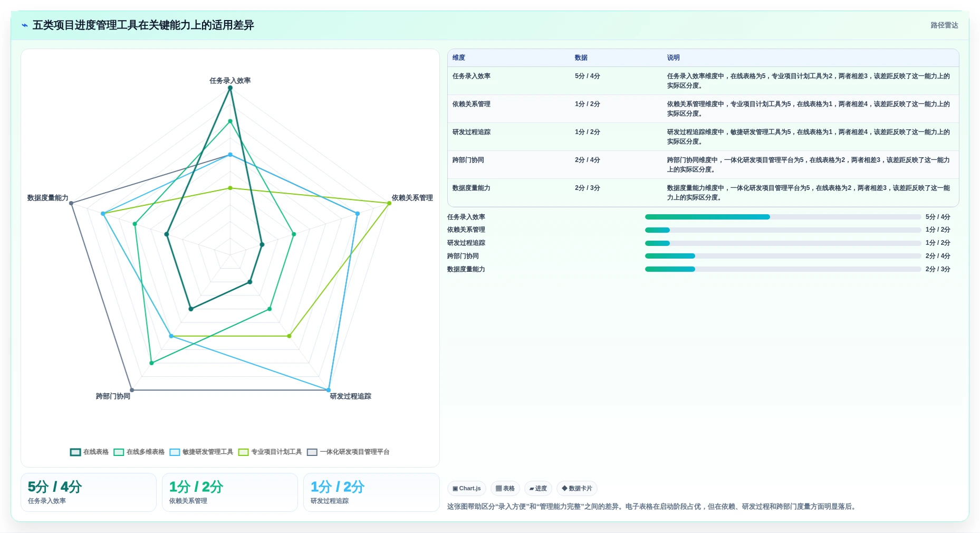Click the 路径雷达 label in header
Viewport: 980px width, 533px height.
click(944, 25)
